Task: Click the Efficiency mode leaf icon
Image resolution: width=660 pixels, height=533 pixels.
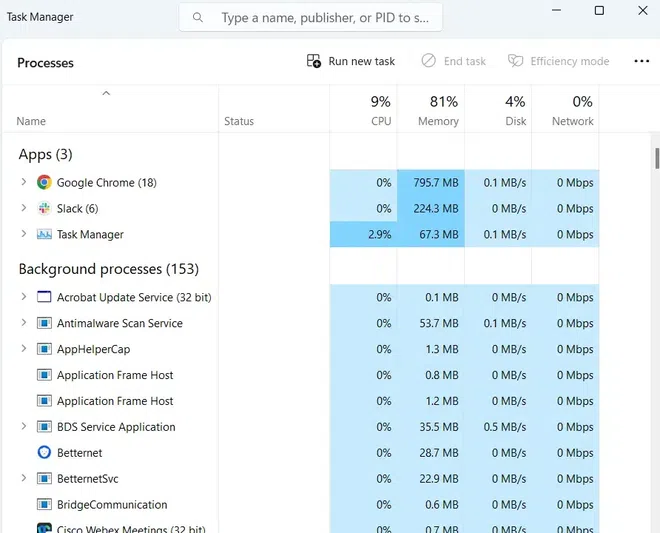Action: (515, 61)
